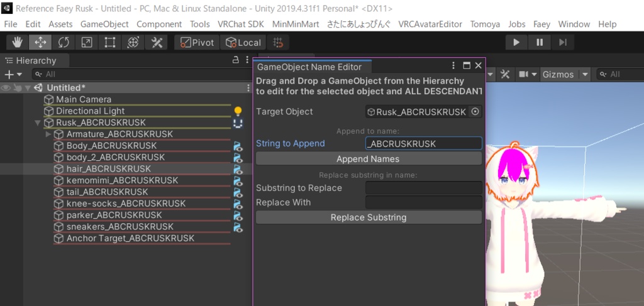This screenshot has width=644, height=306.
Task: Open the File menu
Action: (x=11, y=25)
